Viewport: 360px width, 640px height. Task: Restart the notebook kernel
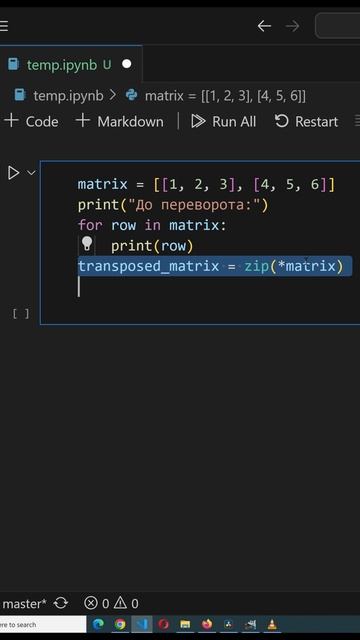click(x=307, y=121)
